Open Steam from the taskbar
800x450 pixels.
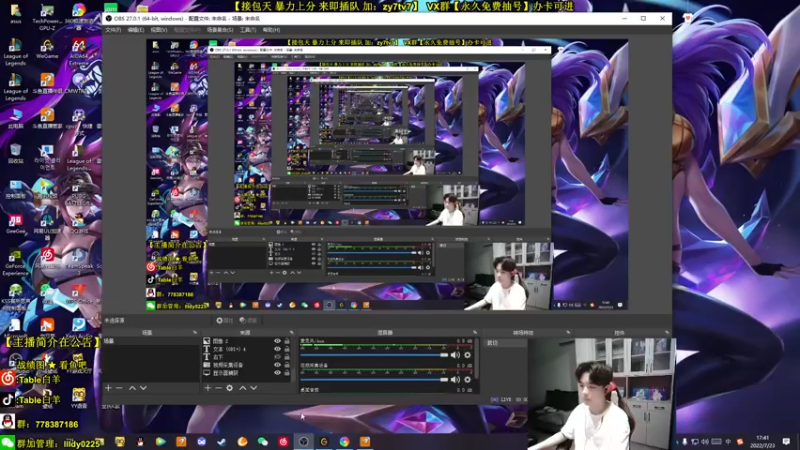pos(222,442)
